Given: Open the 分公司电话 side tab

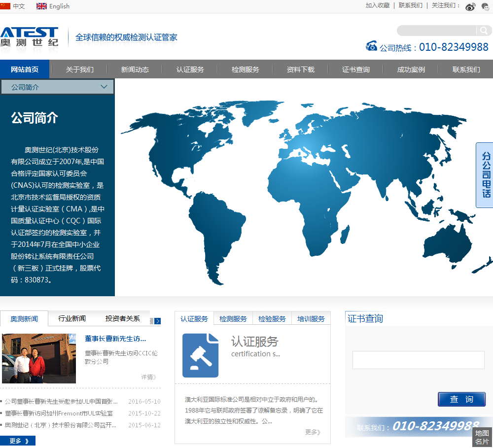Looking at the screenshot, I should click(x=485, y=175).
